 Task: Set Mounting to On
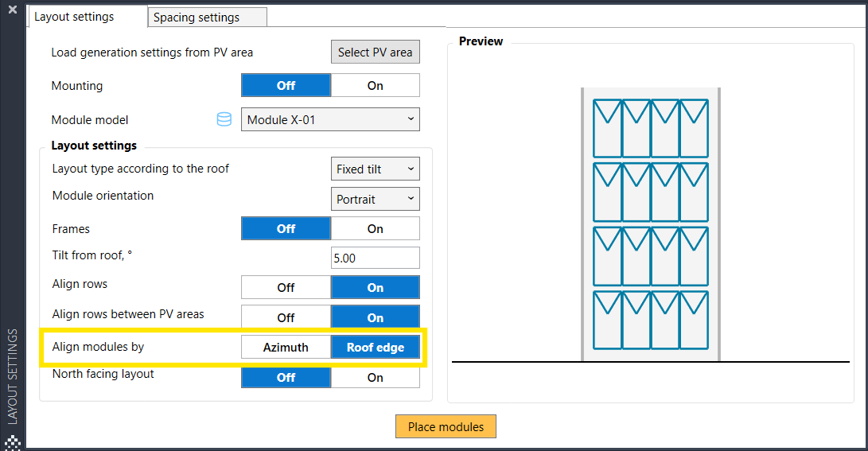click(x=376, y=85)
